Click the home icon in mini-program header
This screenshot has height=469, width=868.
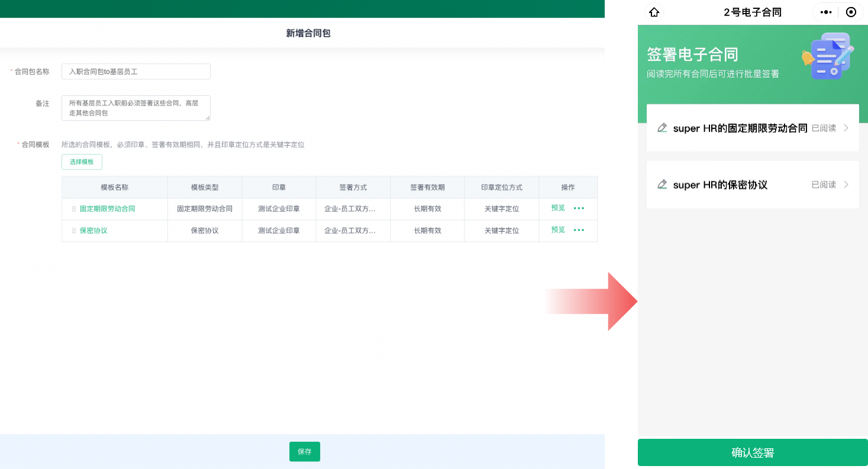pos(654,12)
